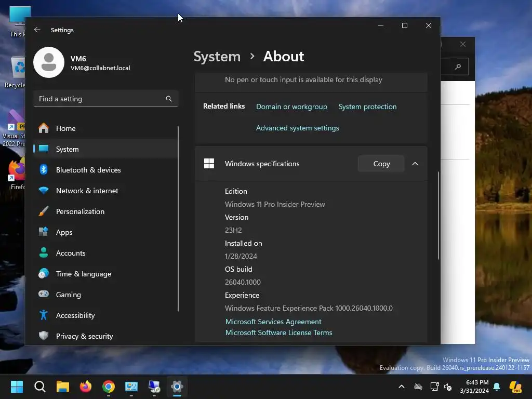Open the Privacy & security shield icon

pos(44,336)
